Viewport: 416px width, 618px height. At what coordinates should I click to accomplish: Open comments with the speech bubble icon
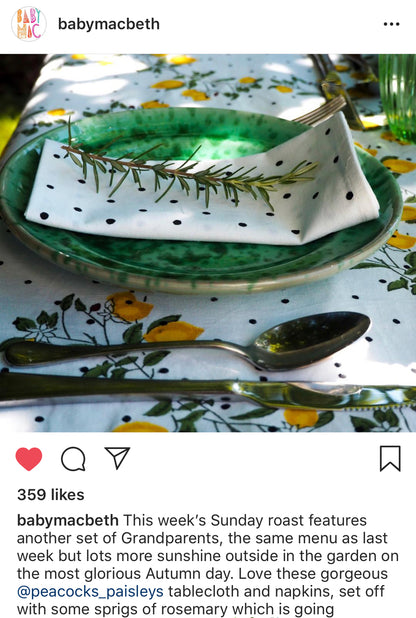point(73,459)
